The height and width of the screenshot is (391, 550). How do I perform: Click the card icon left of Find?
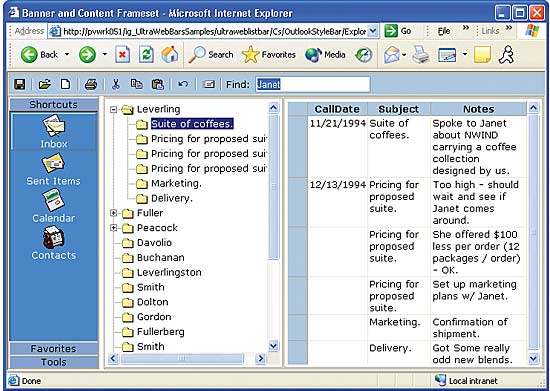(209, 84)
